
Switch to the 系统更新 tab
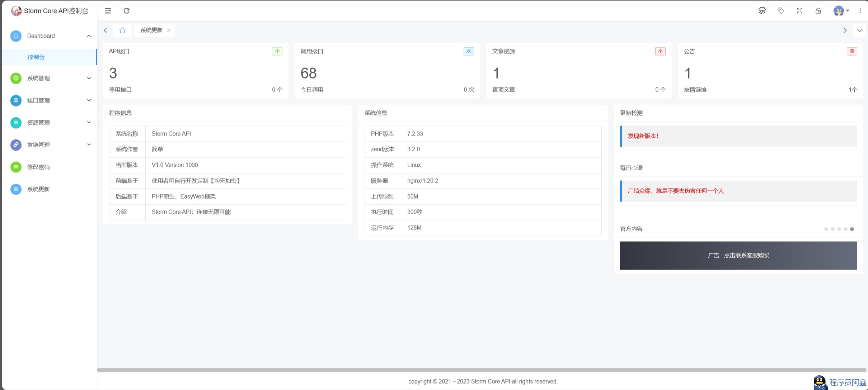pos(151,30)
